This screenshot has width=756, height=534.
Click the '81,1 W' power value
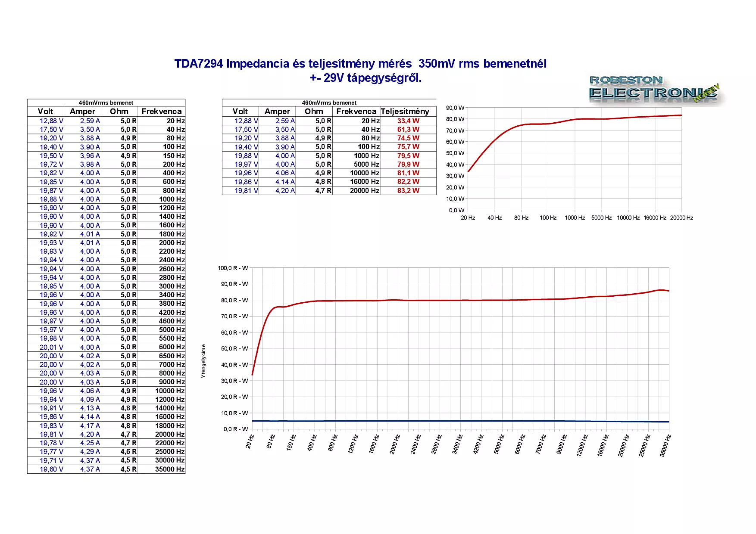point(408,173)
